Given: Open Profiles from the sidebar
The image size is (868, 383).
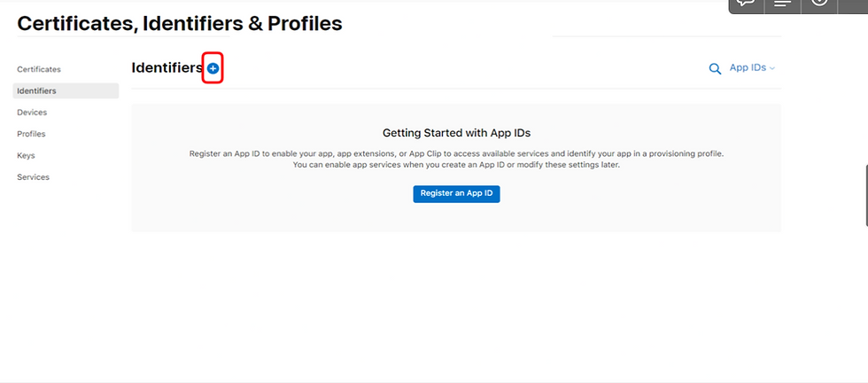Looking at the screenshot, I should 31,134.
